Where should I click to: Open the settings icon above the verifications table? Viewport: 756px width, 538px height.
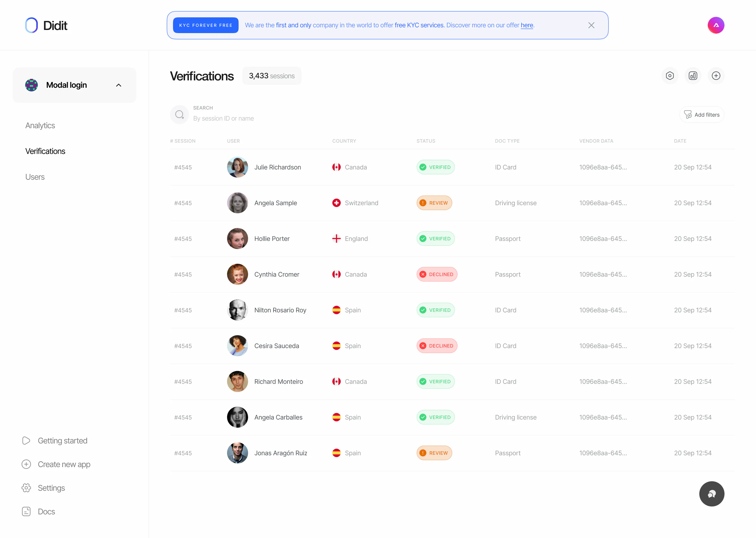click(x=670, y=76)
